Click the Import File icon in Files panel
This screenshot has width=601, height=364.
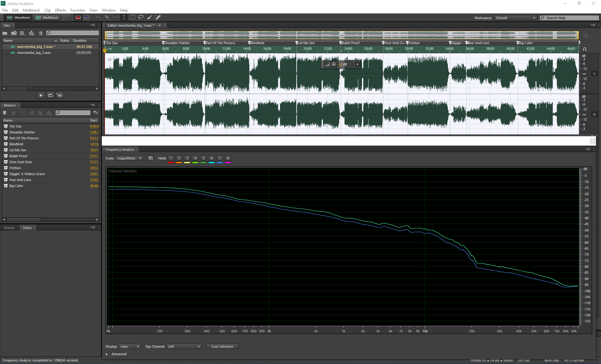coord(14,33)
